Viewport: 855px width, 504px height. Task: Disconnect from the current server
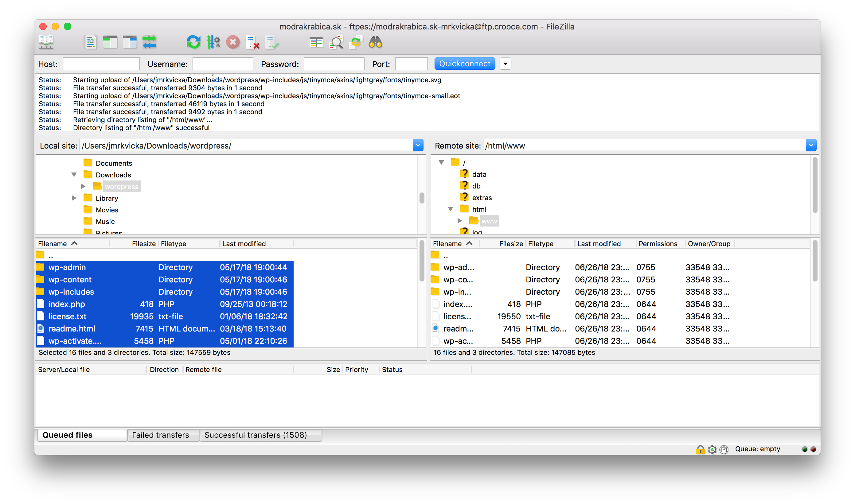pyautogui.click(x=252, y=42)
